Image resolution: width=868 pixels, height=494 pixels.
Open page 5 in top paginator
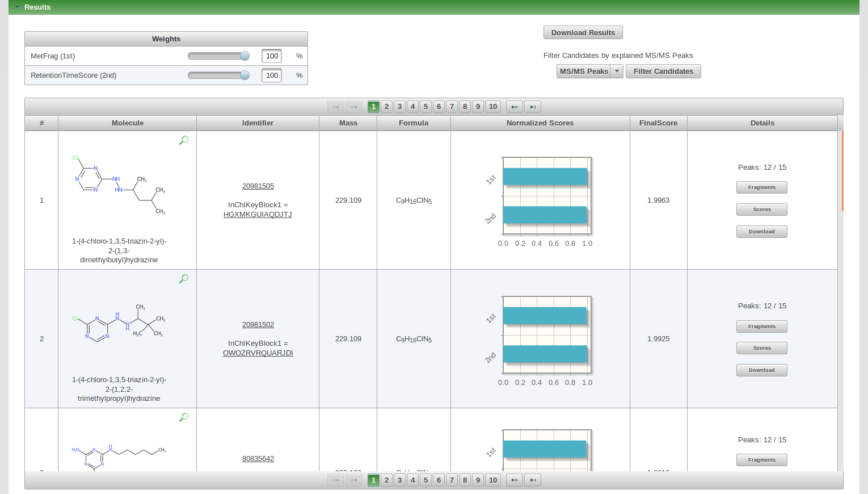click(x=425, y=107)
